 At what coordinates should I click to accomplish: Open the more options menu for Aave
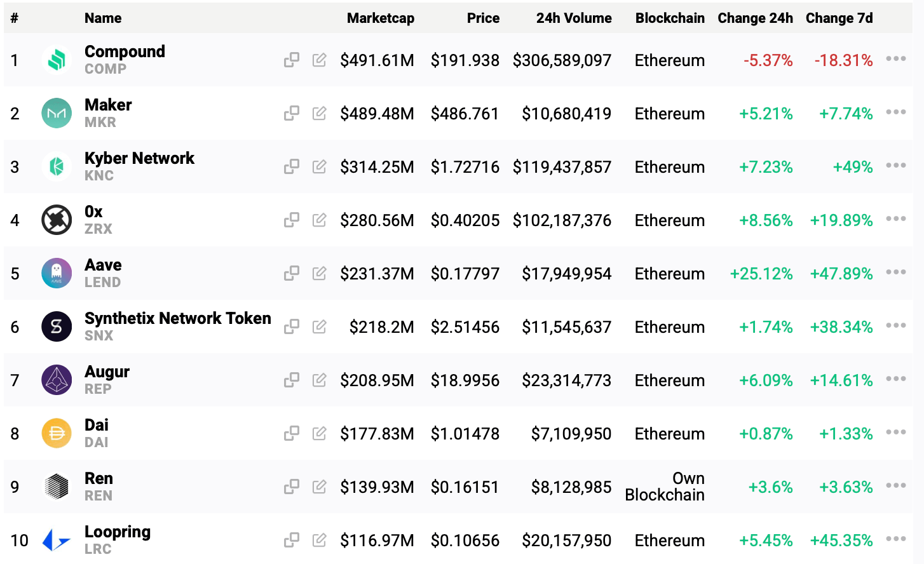pyautogui.click(x=896, y=272)
